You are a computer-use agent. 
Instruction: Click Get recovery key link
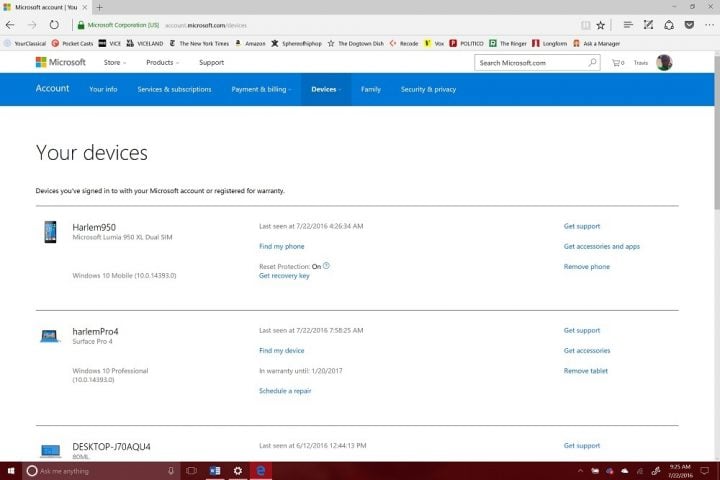point(284,276)
